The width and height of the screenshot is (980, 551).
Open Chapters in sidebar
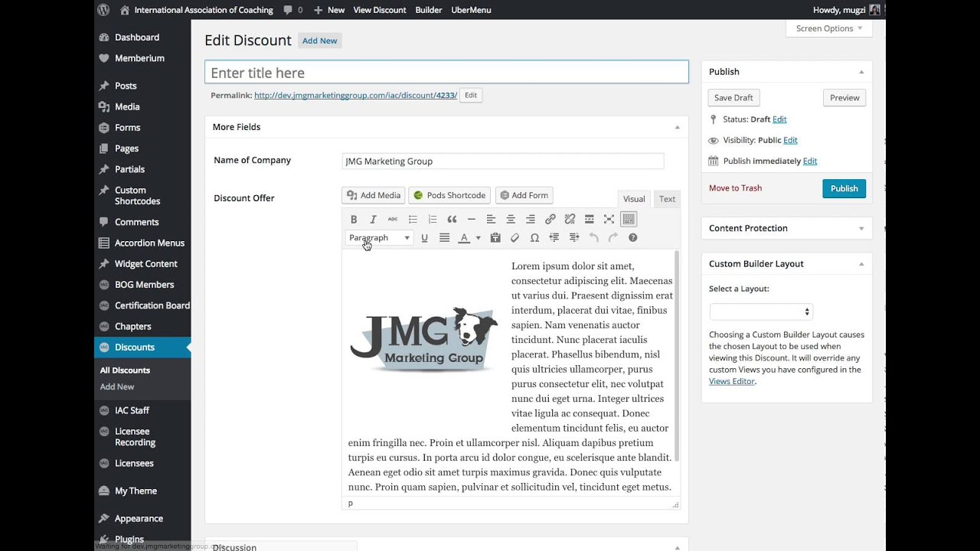[x=132, y=326]
